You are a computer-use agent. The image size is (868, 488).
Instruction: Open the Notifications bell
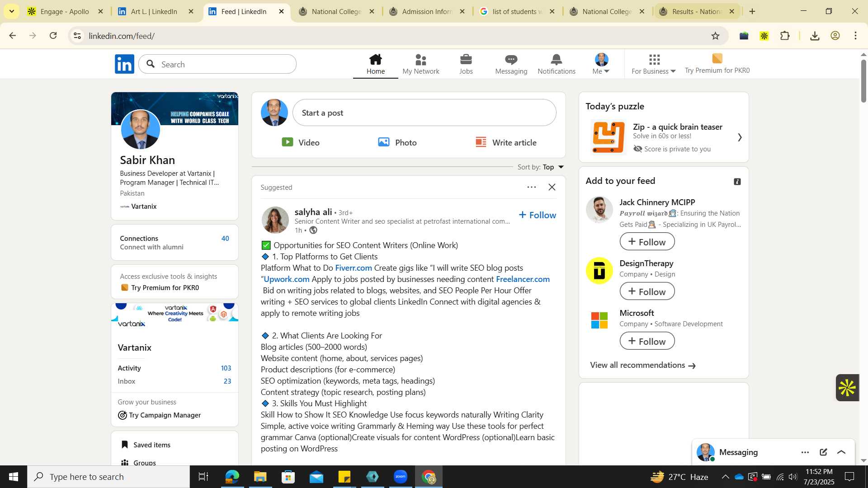(556, 64)
